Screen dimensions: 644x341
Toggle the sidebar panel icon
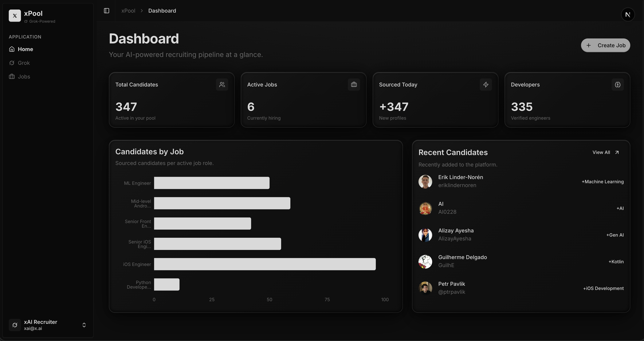point(107,11)
